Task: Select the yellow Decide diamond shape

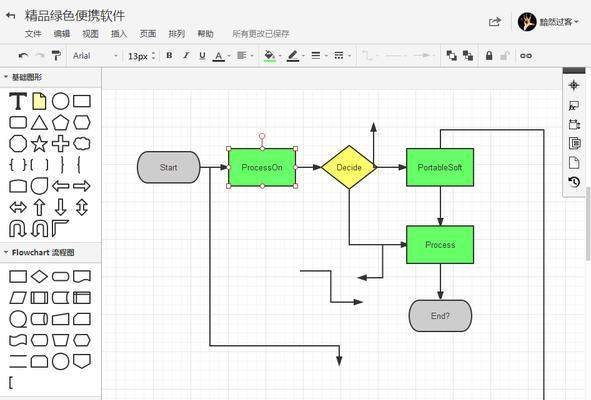Action: click(x=349, y=167)
